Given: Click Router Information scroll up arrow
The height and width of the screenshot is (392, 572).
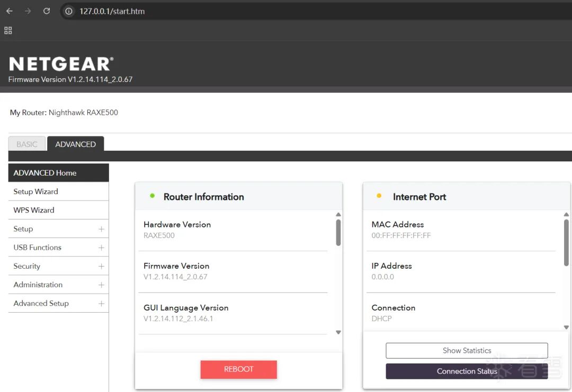Looking at the screenshot, I should (338, 215).
